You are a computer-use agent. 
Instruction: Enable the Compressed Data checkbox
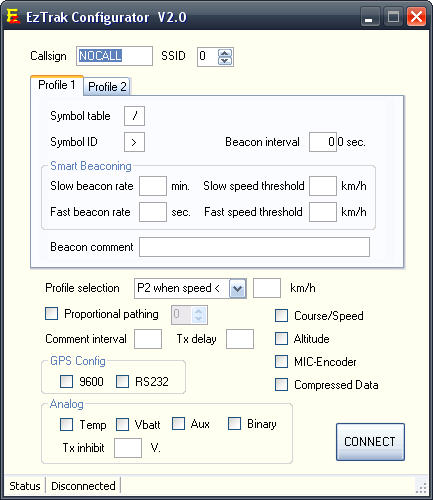(281, 385)
